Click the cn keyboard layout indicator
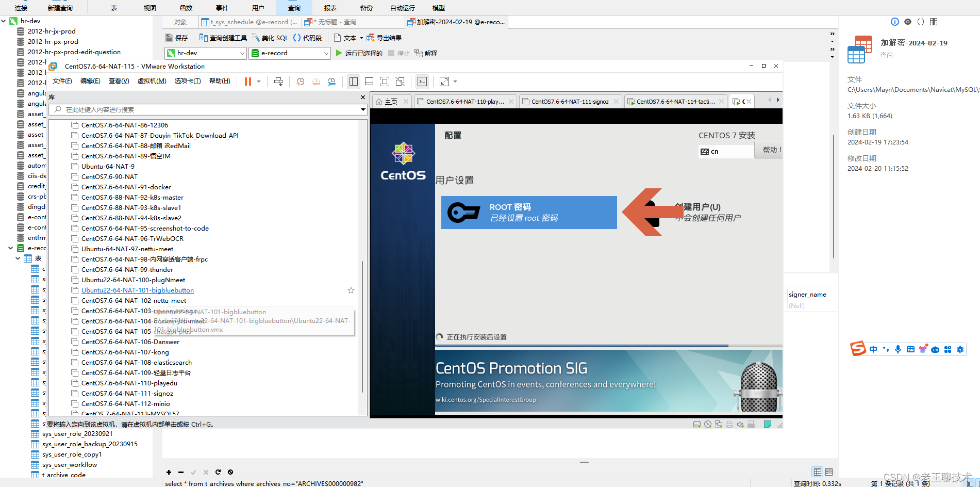This screenshot has height=487, width=980. (x=726, y=152)
